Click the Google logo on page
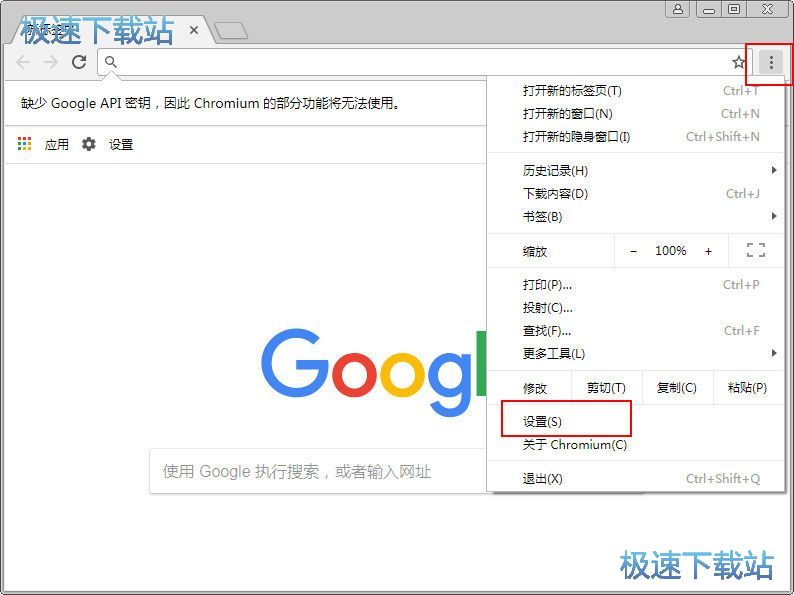 click(374, 373)
